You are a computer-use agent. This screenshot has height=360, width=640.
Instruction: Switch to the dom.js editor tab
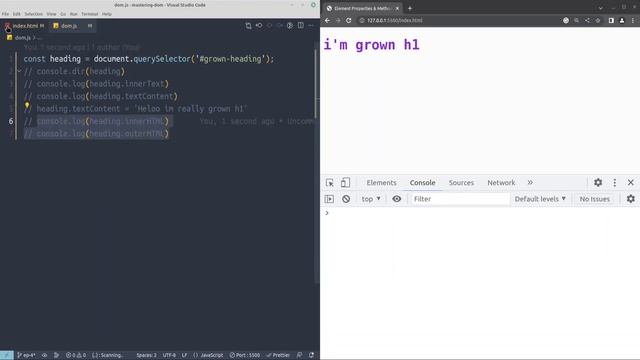(72, 26)
